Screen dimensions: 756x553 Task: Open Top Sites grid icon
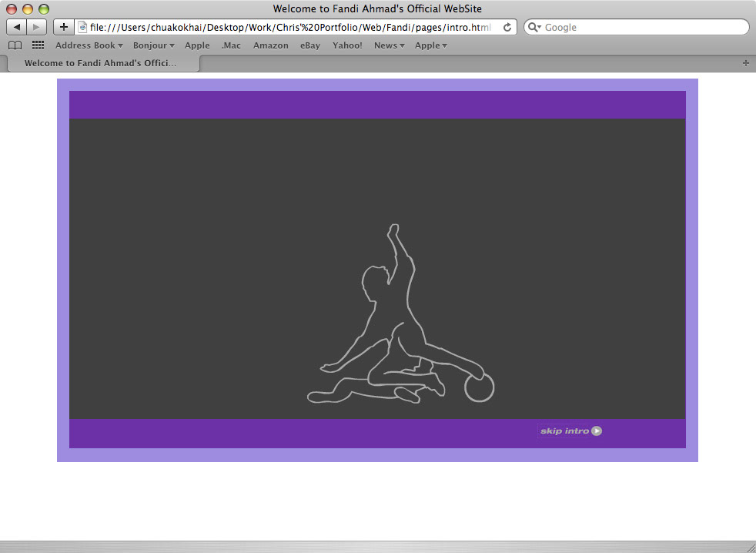tap(38, 45)
